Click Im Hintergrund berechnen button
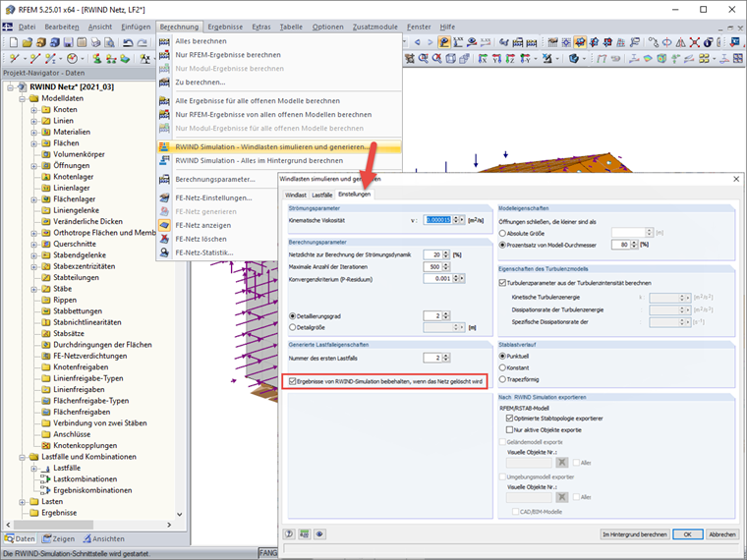Screen dimensions: 747x560 point(635,534)
